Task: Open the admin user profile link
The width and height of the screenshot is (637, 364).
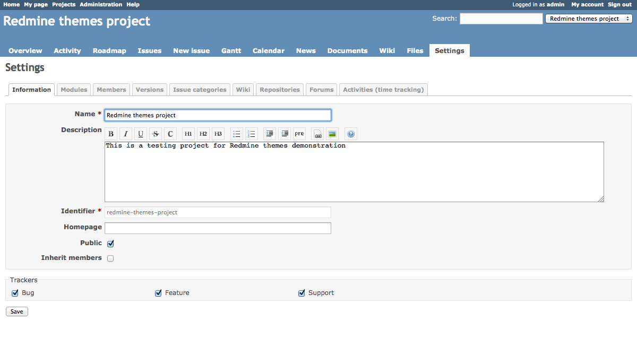Action: (x=556, y=4)
